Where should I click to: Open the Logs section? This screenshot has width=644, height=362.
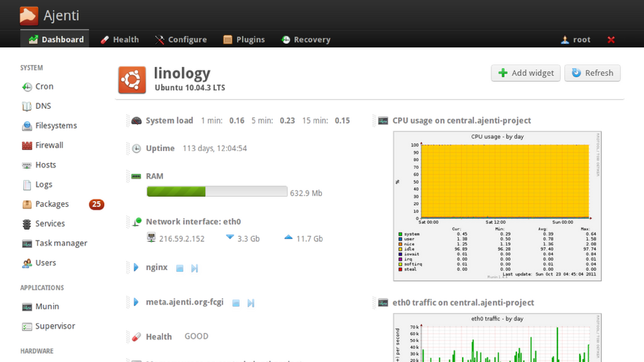(x=37, y=185)
